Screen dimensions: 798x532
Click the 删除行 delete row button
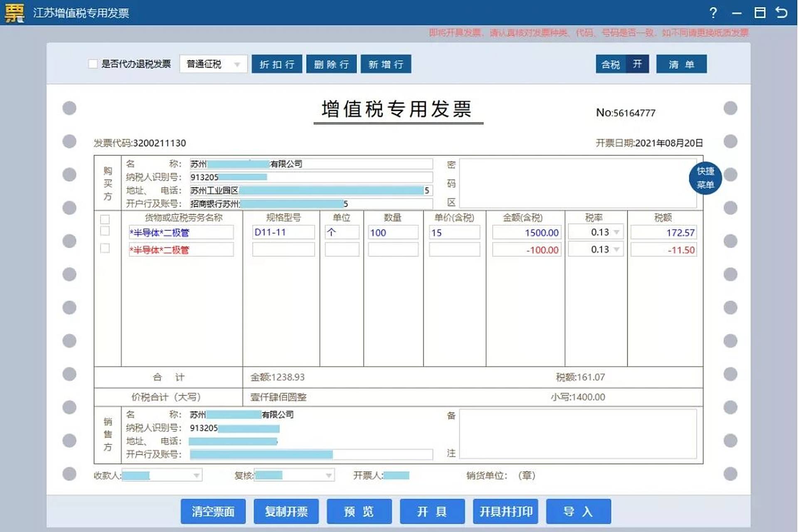pos(331,64)
